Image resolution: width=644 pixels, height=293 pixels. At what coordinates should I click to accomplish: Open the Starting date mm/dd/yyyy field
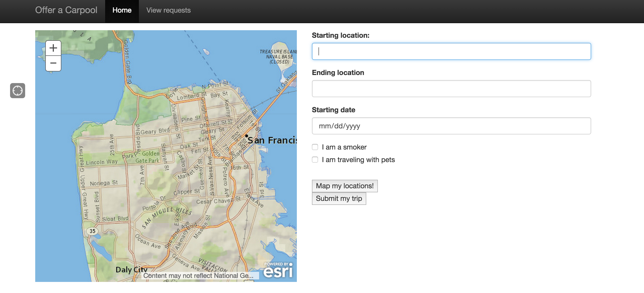pos(451,126)
